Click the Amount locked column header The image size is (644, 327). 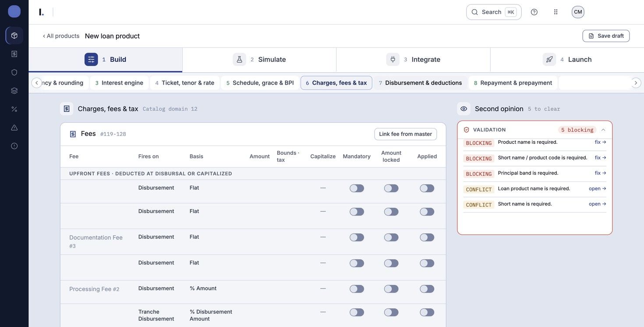[x=391, y=156]
